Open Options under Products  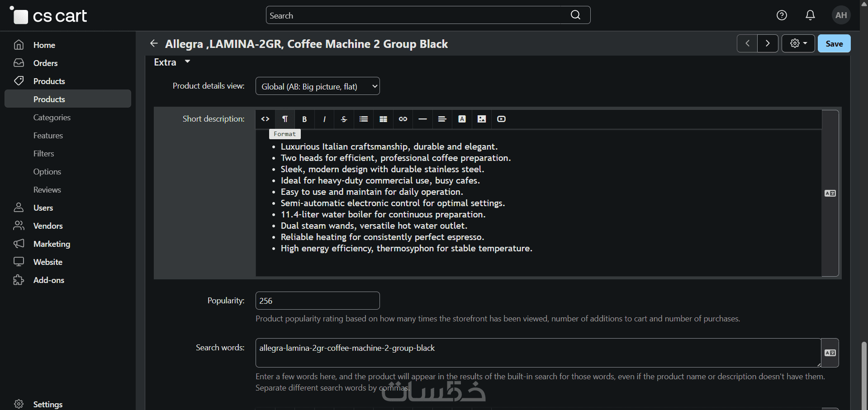click(47, 171)
